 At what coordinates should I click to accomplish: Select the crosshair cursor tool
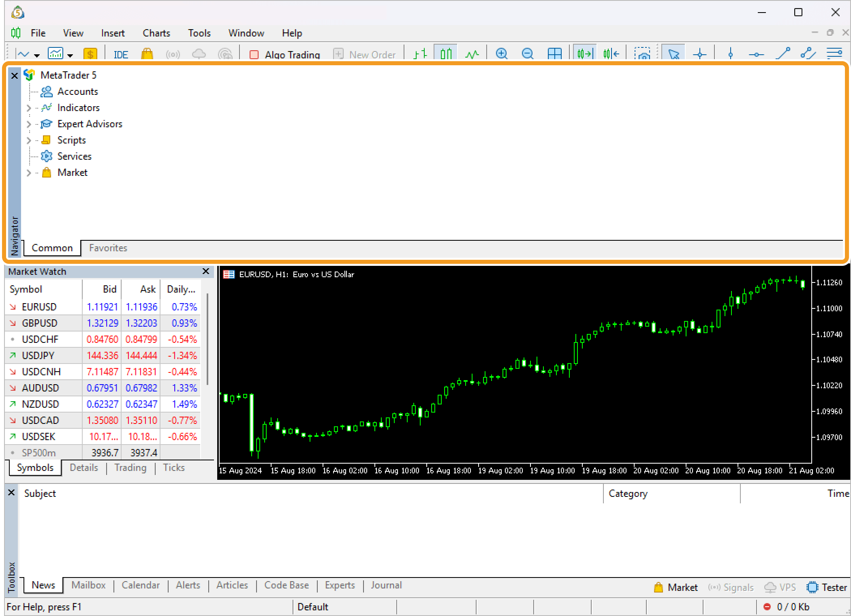700,54
